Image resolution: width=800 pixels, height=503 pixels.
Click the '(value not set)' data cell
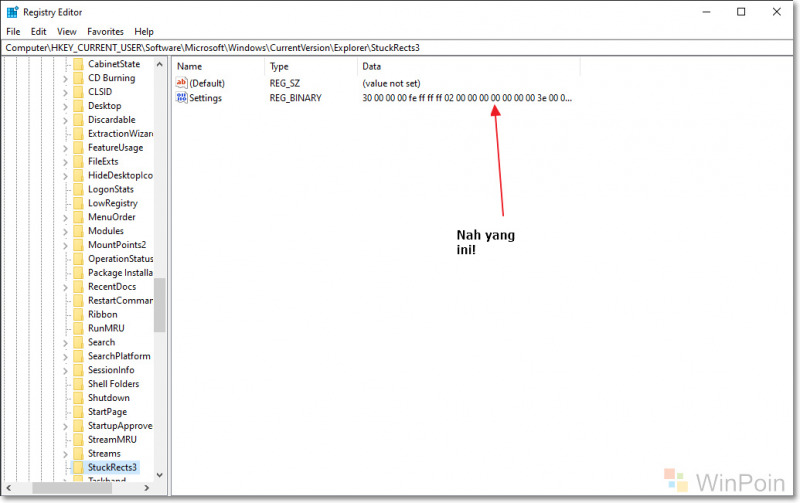(391, 83)
